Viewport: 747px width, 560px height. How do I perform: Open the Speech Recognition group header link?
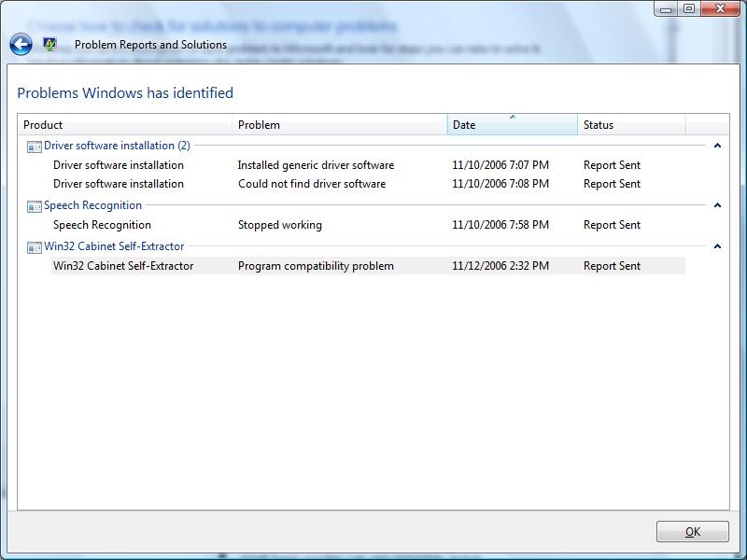(92, 205)
